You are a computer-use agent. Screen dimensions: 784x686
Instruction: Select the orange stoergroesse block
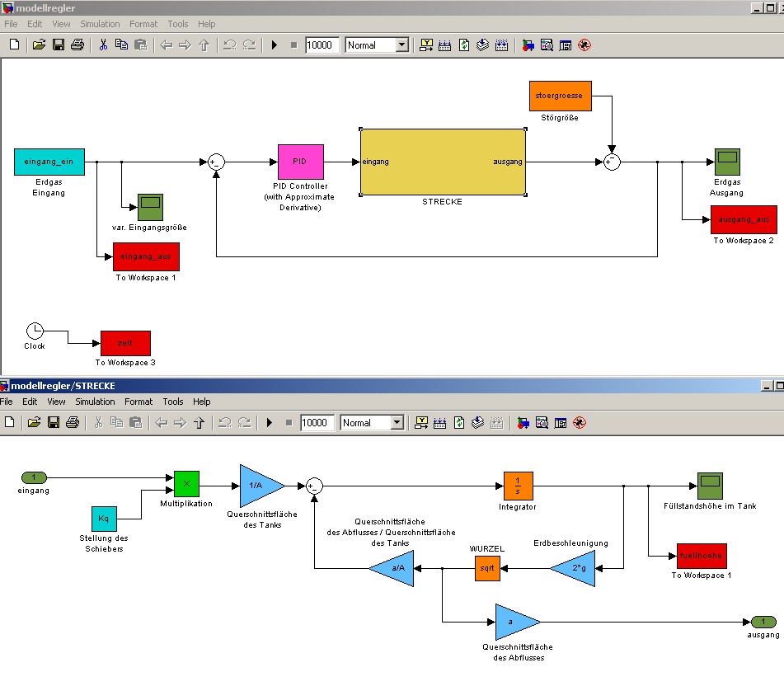[560, 96]
